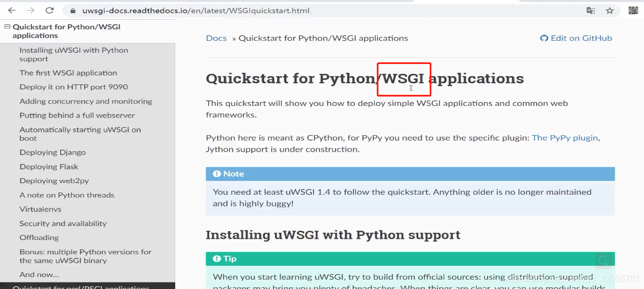The image size is (644, 289).
Task: Click the text 'You need at least uWSGI 1.4'
Action: pyautogui.click(x=272, y=192)
